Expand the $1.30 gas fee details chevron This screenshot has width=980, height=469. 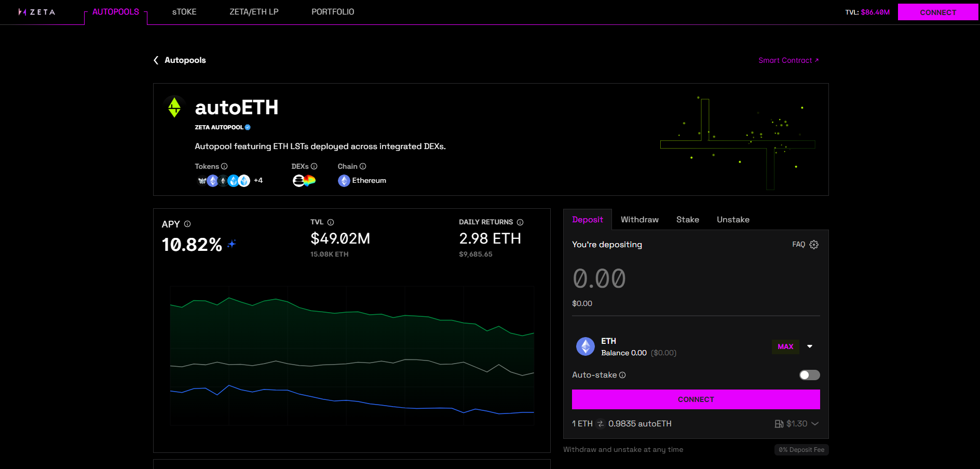815,424
